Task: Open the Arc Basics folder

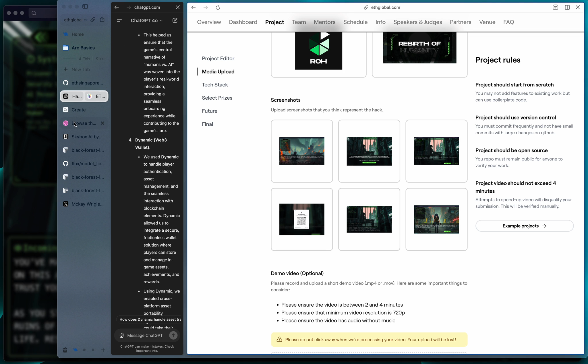Action: click(x=84, y=48)
